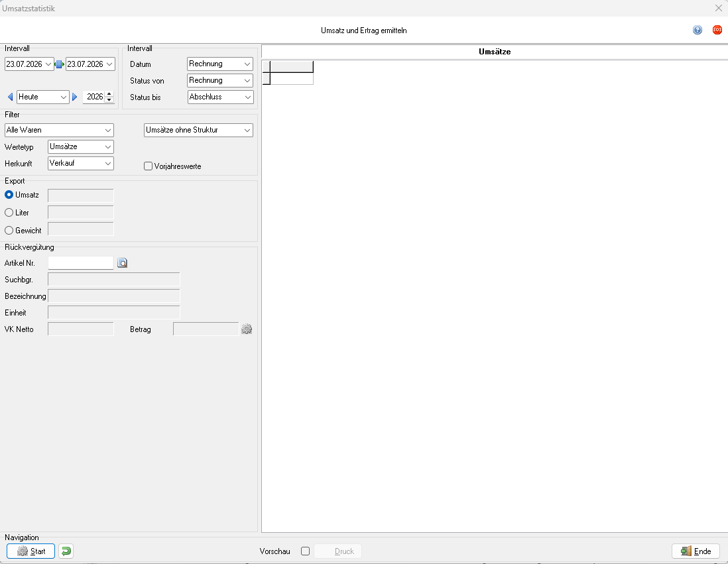Click the gear icon beside Betrag
Viewport: 728px width, 564px height.
(247, 329)
